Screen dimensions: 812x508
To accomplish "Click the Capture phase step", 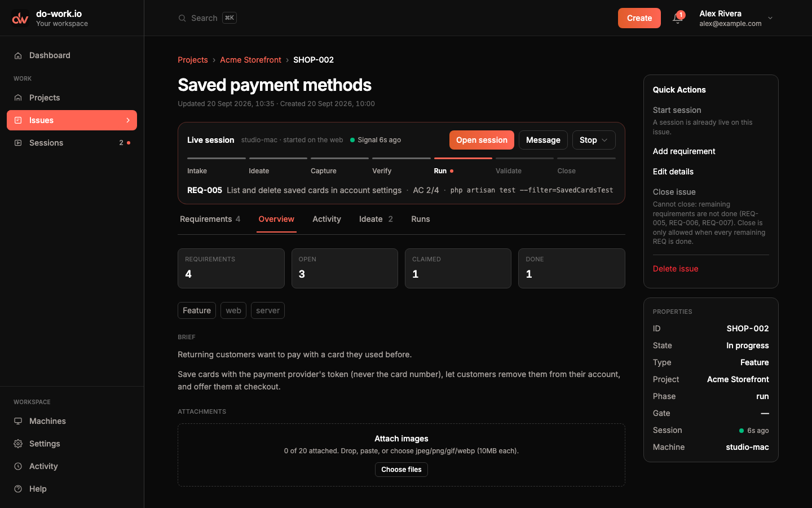I will click(340, 166).
